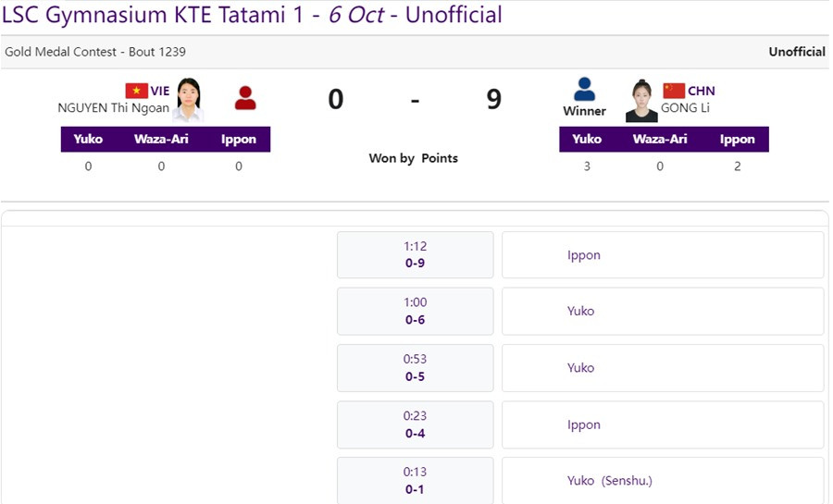Click the blue Winner silhouette icon
The height and width of the screenshot is (504, 833).
tap(585, 90)
